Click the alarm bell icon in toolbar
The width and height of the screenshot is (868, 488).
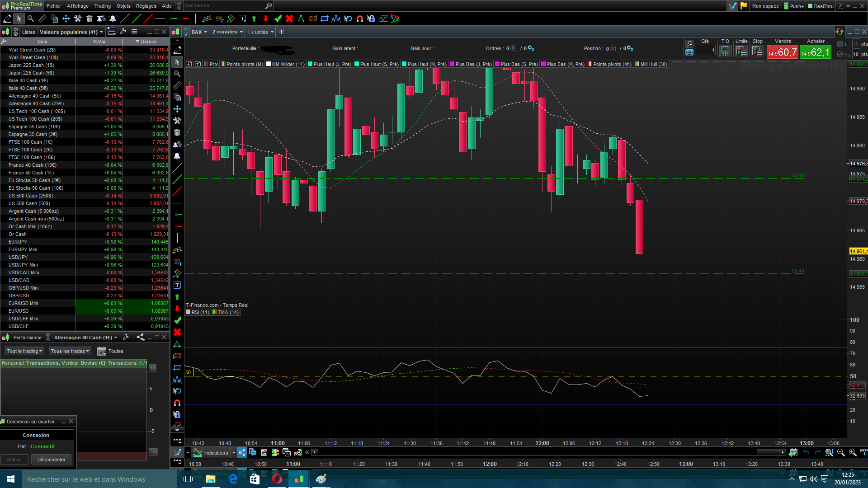pos(113,19)
